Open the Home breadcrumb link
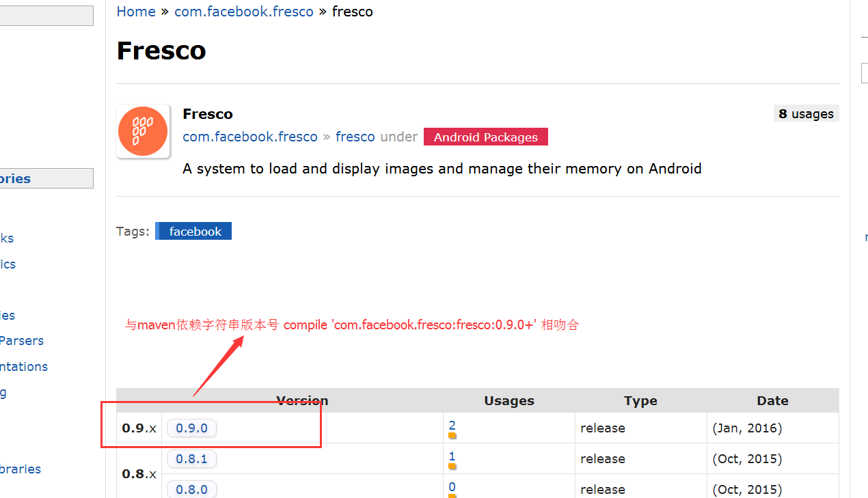868x498 pixels. (136, 12)
